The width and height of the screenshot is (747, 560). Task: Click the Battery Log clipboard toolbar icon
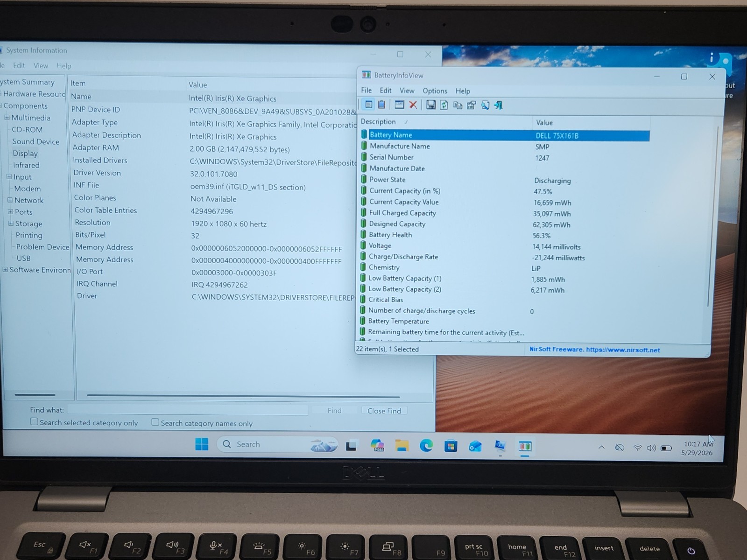pos(381,105)
